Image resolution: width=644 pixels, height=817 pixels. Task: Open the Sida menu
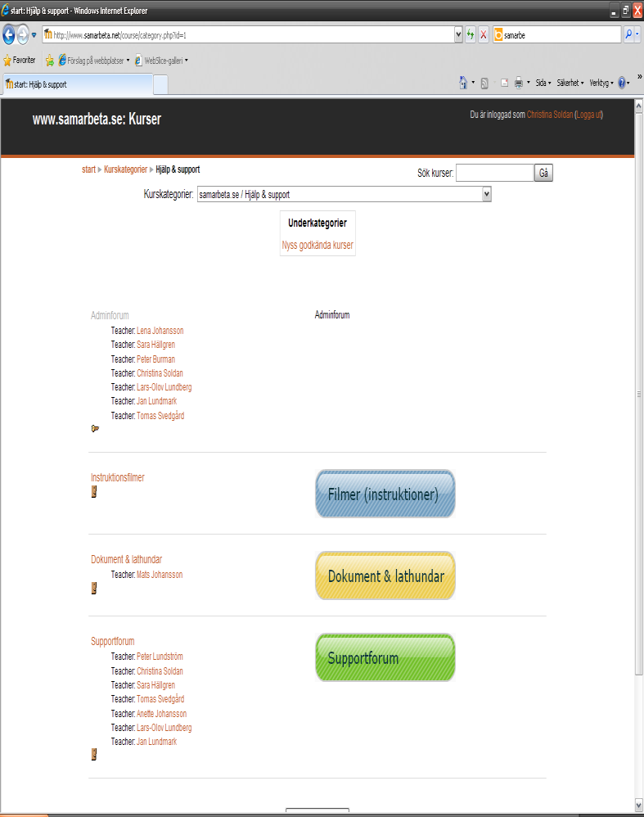click(x=543, y=83)
